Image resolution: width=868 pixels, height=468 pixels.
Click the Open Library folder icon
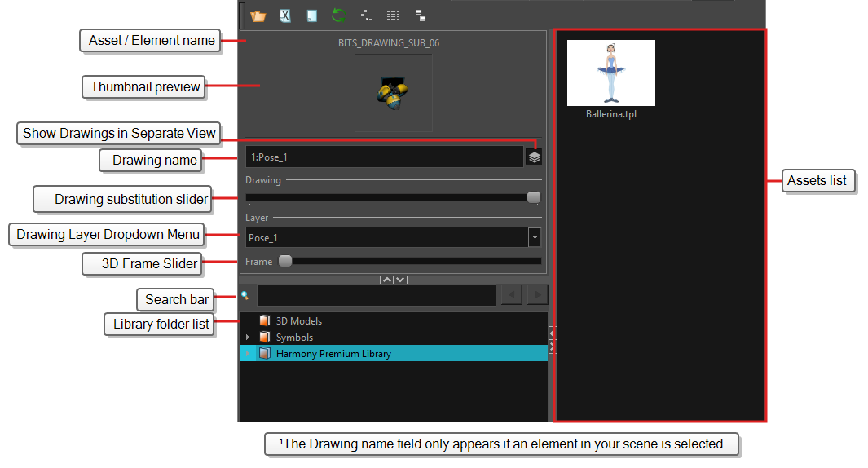(x=258, y=16)
